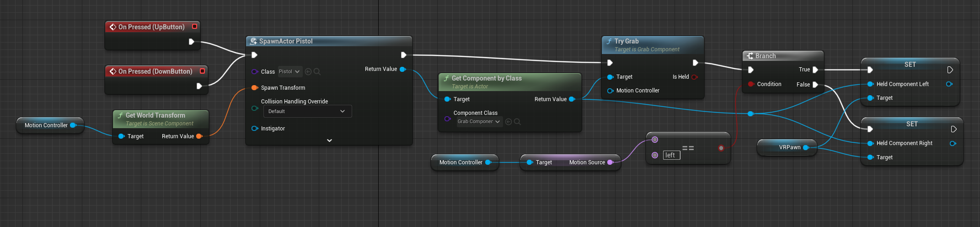
Task: Click the Target pin under Held Component Left
Action: coord(870,98)
